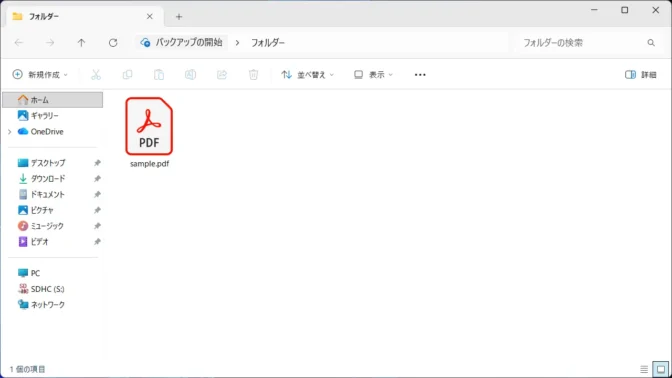Viewport: 672px width, 378px height.
Task: Open the three-dots more options menu
Action: (420, 75)
